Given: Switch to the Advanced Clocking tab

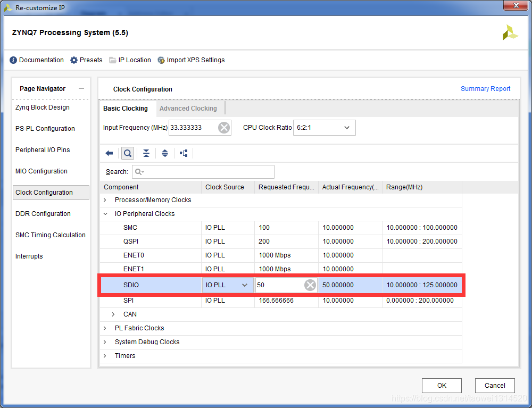Looking at the screenshot, I should pyautogui.click(x=188, y=109).
